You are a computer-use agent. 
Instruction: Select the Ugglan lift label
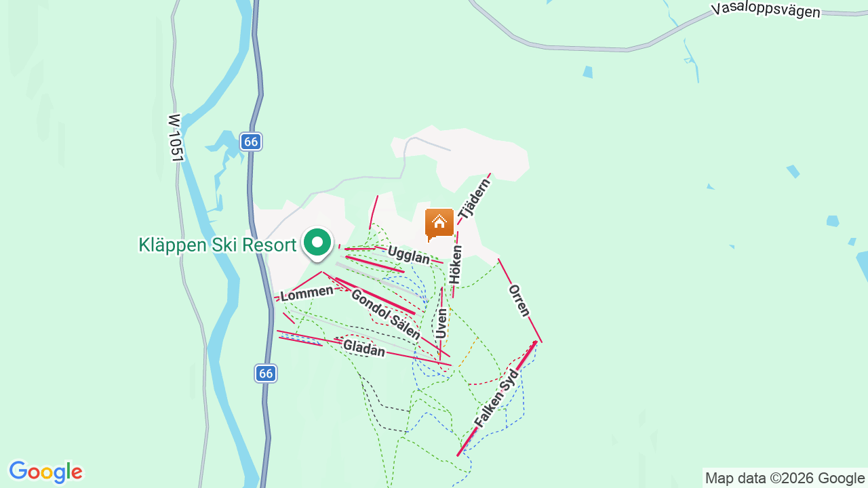[x=409, y=255]
